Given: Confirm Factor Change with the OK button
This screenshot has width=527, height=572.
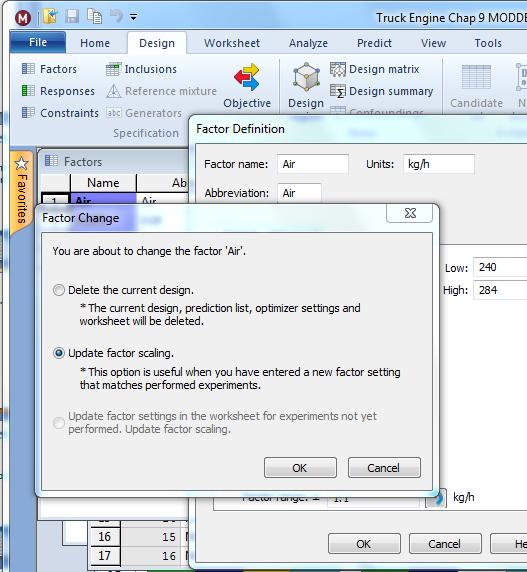Looking at the screenshot, I should pyautogui.click(x=300, y=468).
